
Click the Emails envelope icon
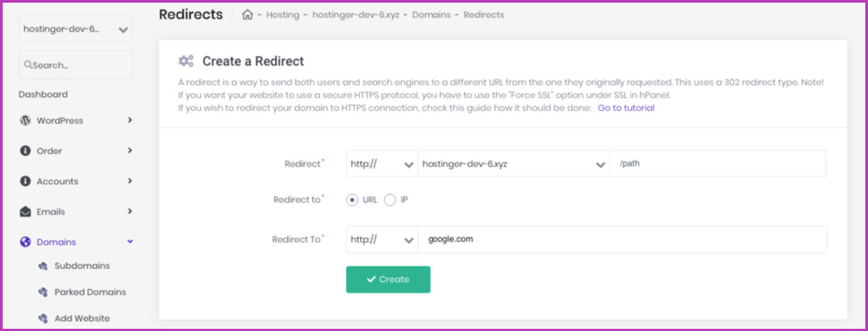tap(25, 212)
